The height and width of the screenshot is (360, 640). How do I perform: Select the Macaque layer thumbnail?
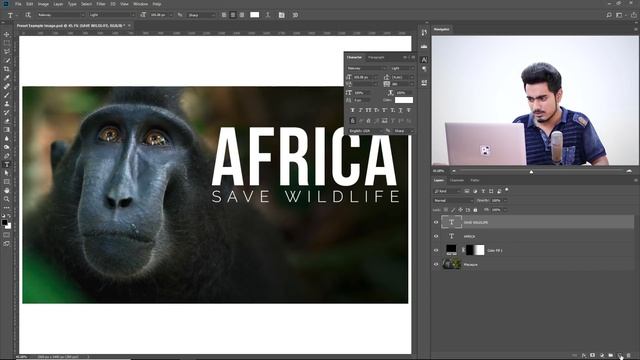(x=452, y=264)
